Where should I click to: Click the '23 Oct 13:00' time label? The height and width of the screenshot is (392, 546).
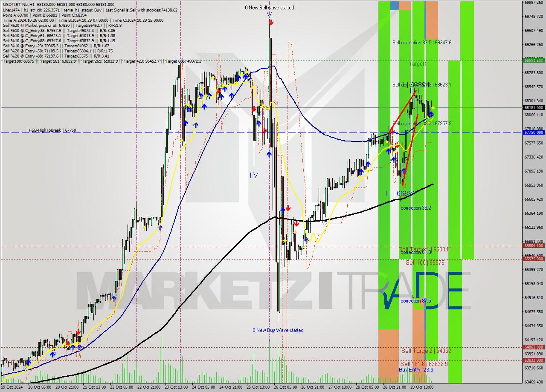click(176, 387)
